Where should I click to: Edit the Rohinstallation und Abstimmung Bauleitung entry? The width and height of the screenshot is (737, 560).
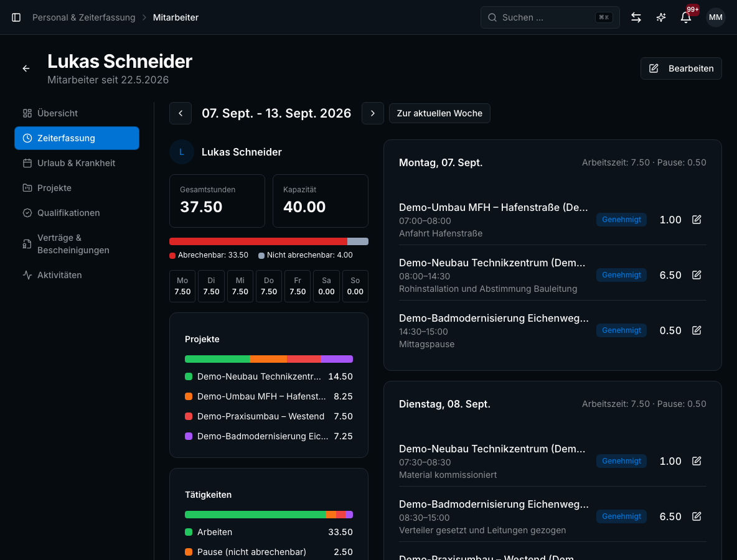point(697,275)
